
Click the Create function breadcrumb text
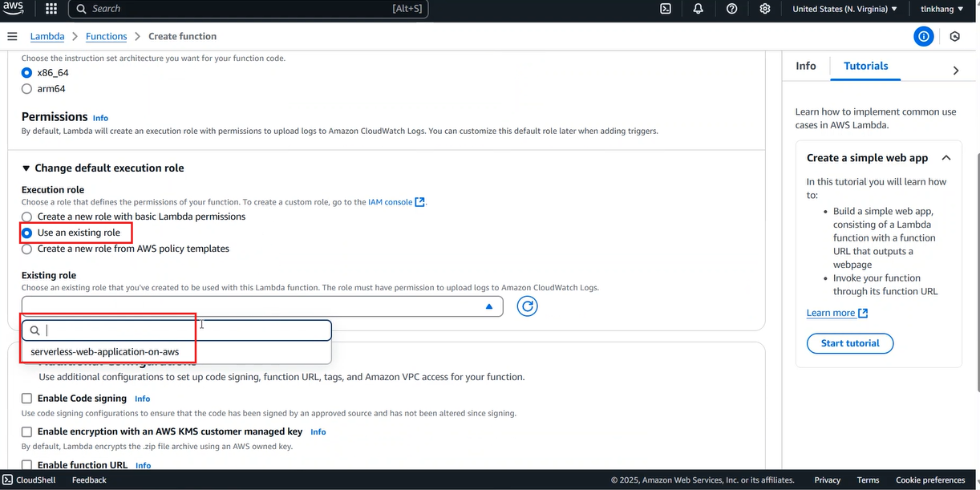click(182, 36)
